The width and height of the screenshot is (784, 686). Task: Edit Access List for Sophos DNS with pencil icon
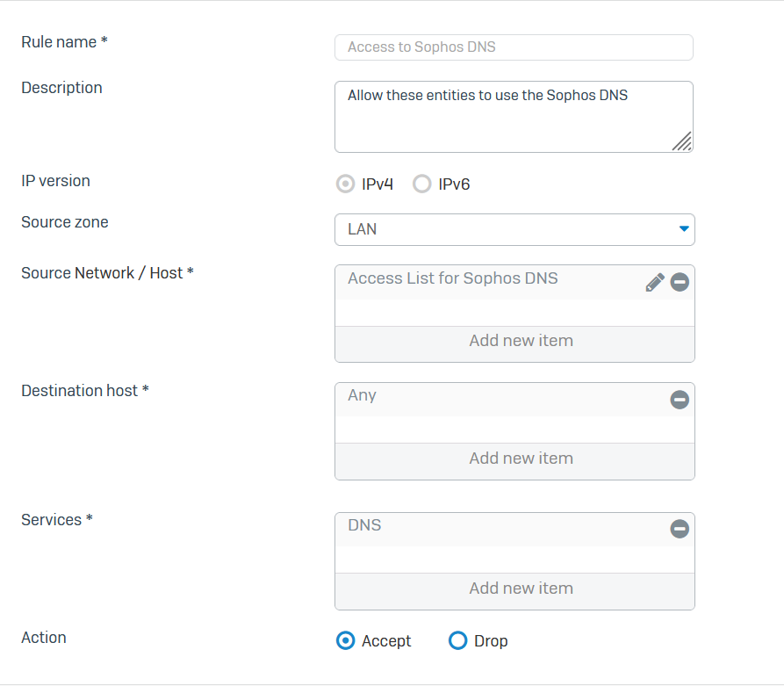654,282
